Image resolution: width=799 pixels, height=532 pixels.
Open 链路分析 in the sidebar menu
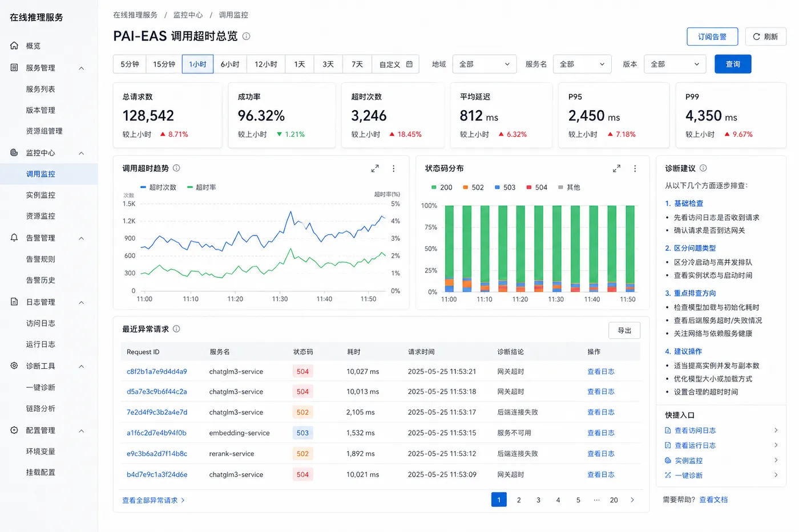(x=41, y=409)
